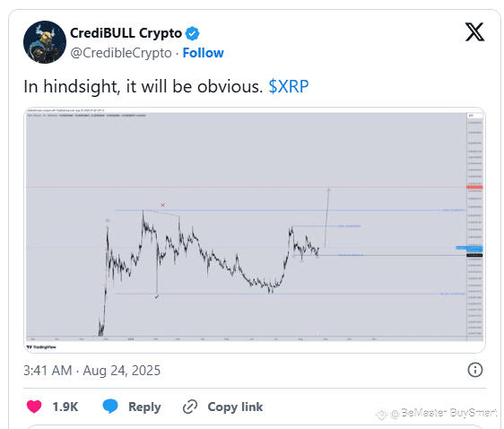Open the 3:41 AM Aug 24, 2025 timestamp

[92, 371]
